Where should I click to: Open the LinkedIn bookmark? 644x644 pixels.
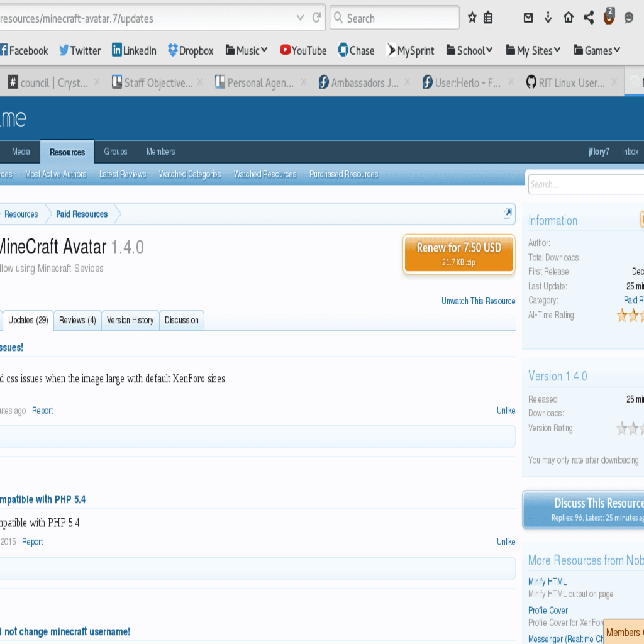click(x=135, y=50)
